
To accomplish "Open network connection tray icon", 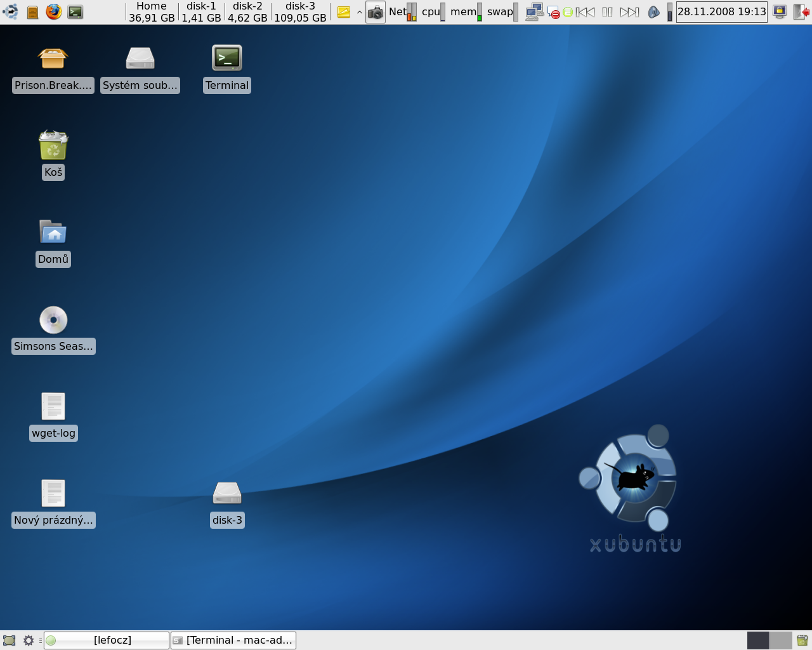I will click(534, 11).
